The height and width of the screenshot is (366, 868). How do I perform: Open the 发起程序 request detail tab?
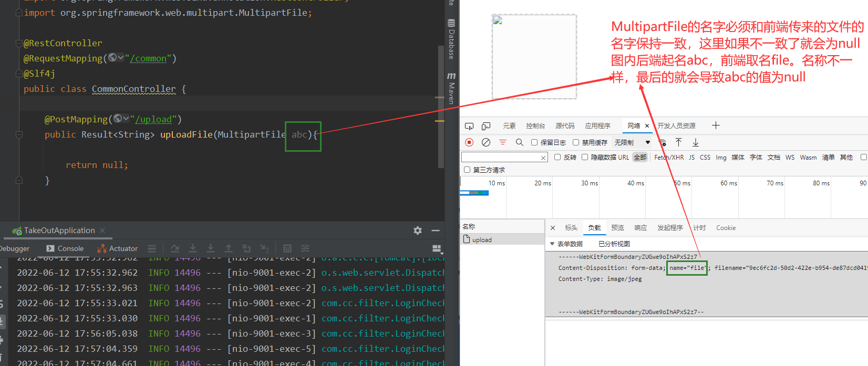coord(670,228)
